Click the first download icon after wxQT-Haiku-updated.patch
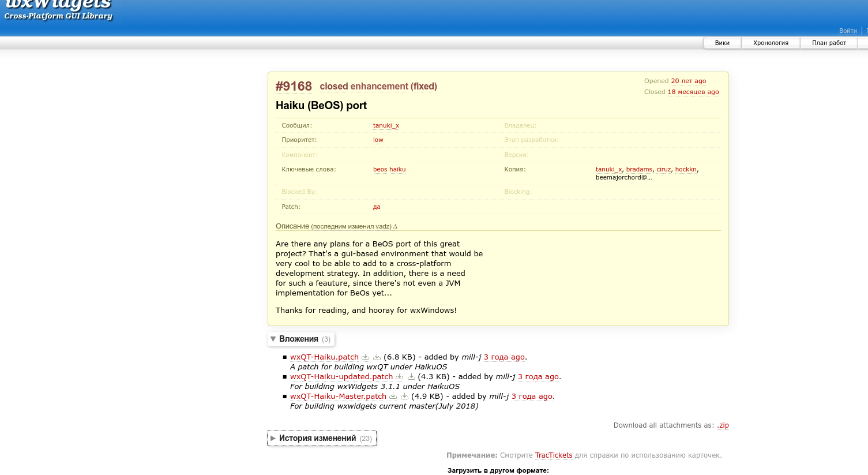 click(399, 377)
